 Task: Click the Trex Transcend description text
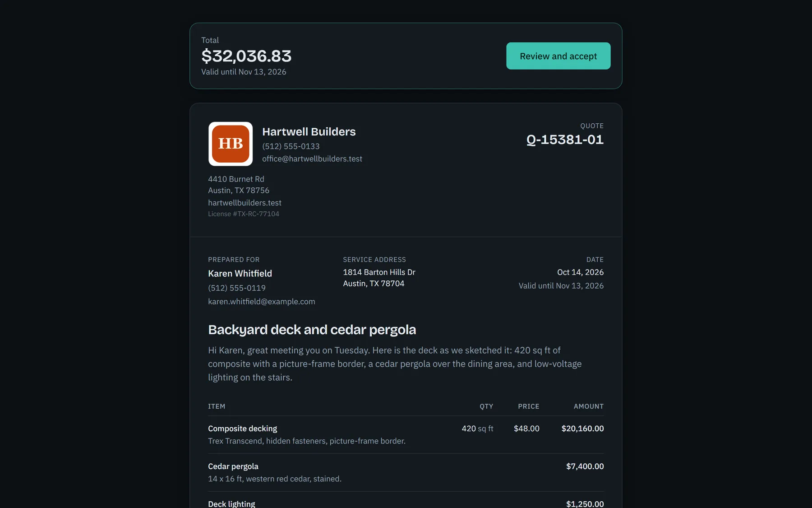pyautogui.click(x=307, y=441)
